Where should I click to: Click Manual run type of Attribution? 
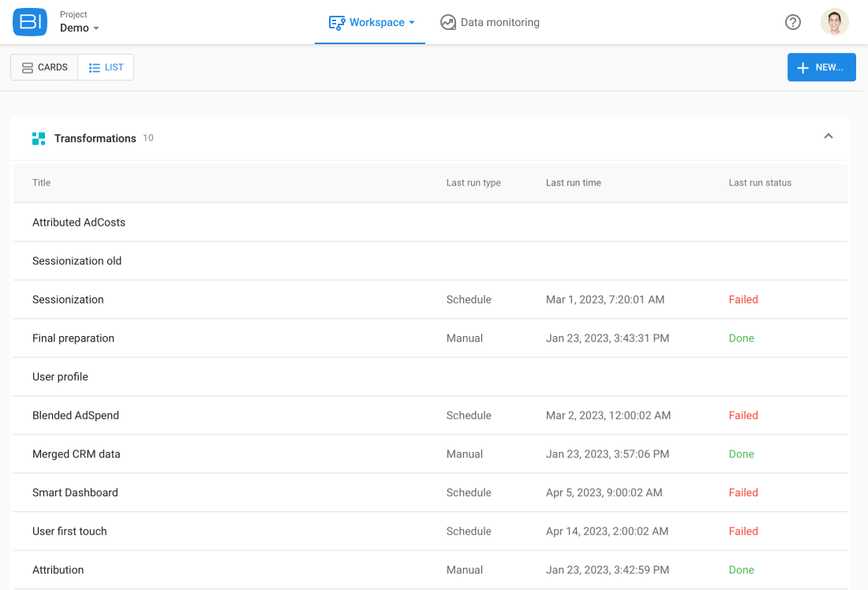(x=465, y=570)
